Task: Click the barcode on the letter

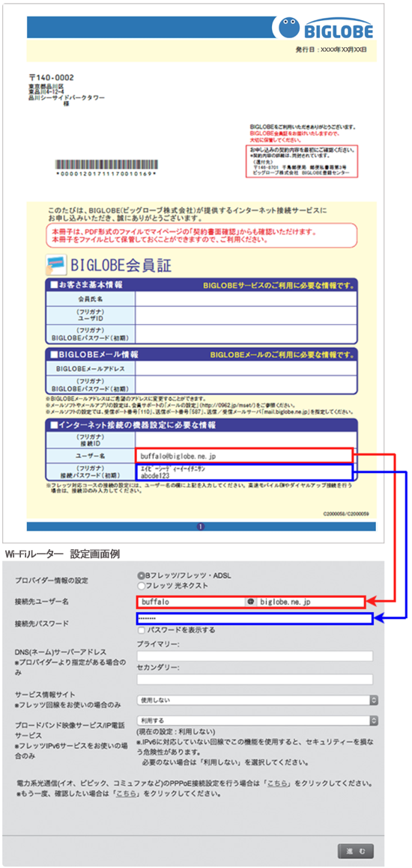Action: (106, 165)
